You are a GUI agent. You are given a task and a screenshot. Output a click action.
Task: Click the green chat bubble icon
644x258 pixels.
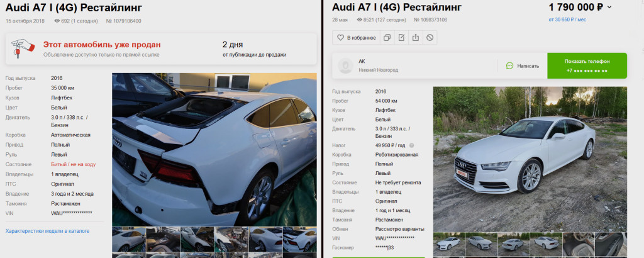[x=509, y=65]
